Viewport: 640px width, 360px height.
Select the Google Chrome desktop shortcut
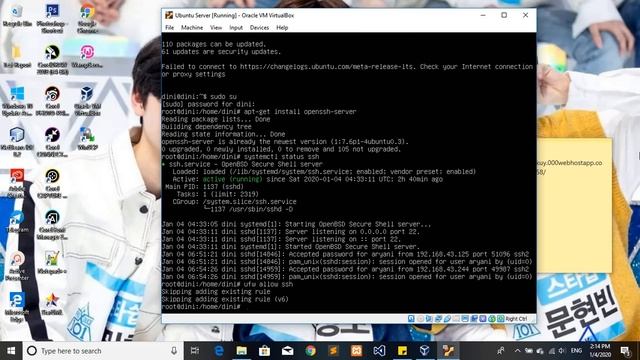(87, 18)
